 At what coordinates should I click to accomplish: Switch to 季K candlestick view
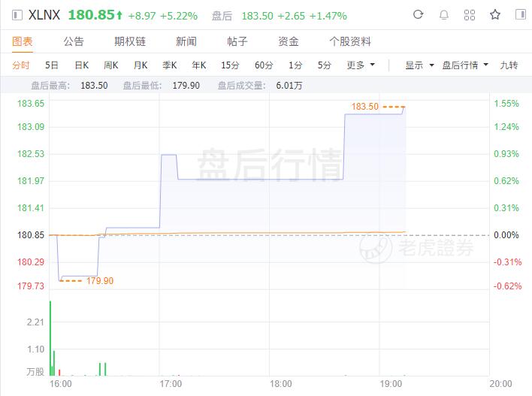pos(170,65)
